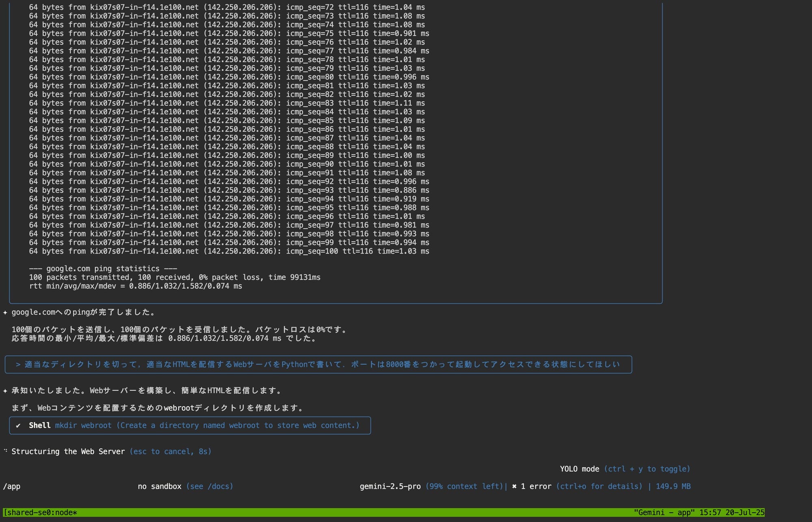This screenshot has height=522, width=812.
Task: Click the checkmark icon before Shell mkdir
Action: 18,426
